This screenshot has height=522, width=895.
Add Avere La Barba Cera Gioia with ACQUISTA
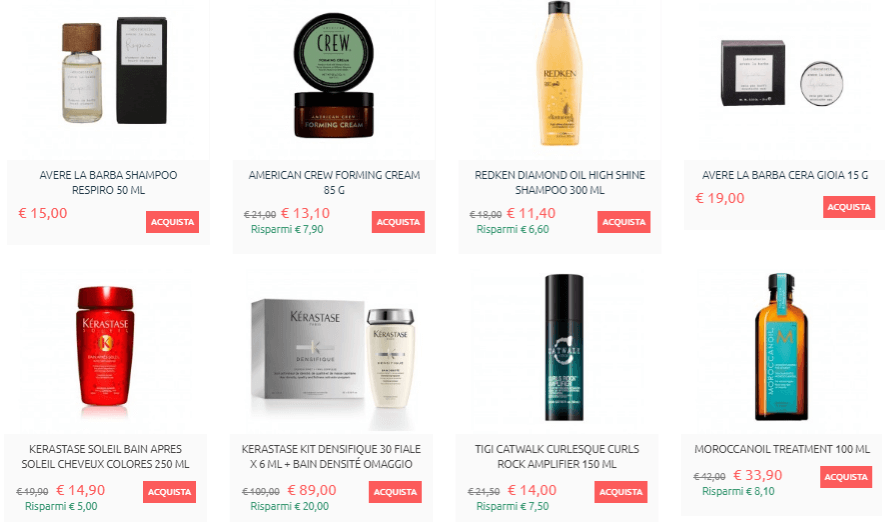click(x=849, y=207)
